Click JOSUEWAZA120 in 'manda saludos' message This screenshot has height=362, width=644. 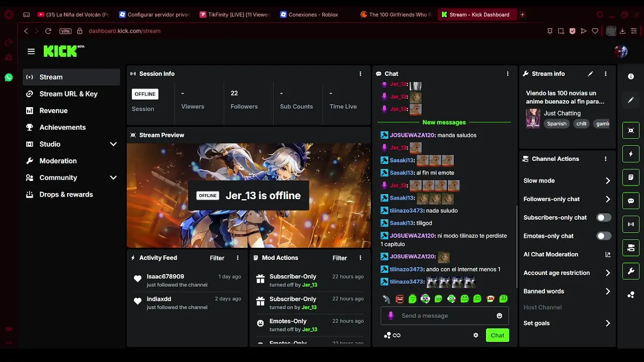pyautogui.click(x=412, y=135)
